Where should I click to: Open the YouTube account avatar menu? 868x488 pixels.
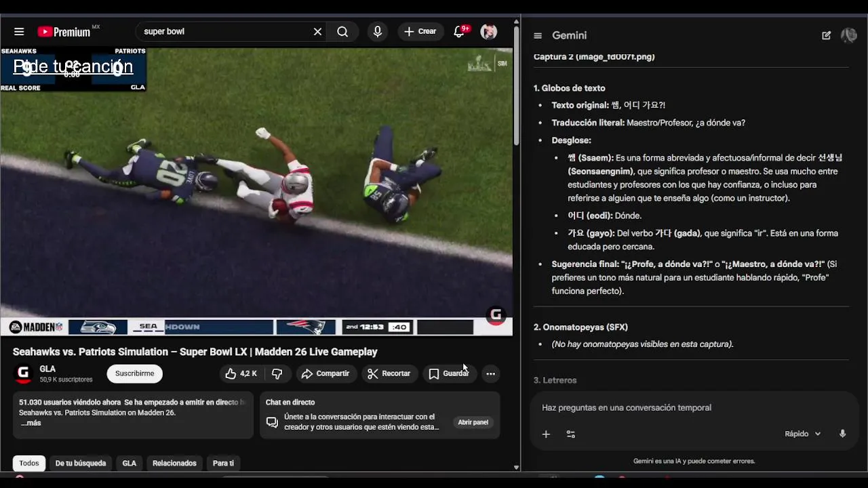[489, 32]
